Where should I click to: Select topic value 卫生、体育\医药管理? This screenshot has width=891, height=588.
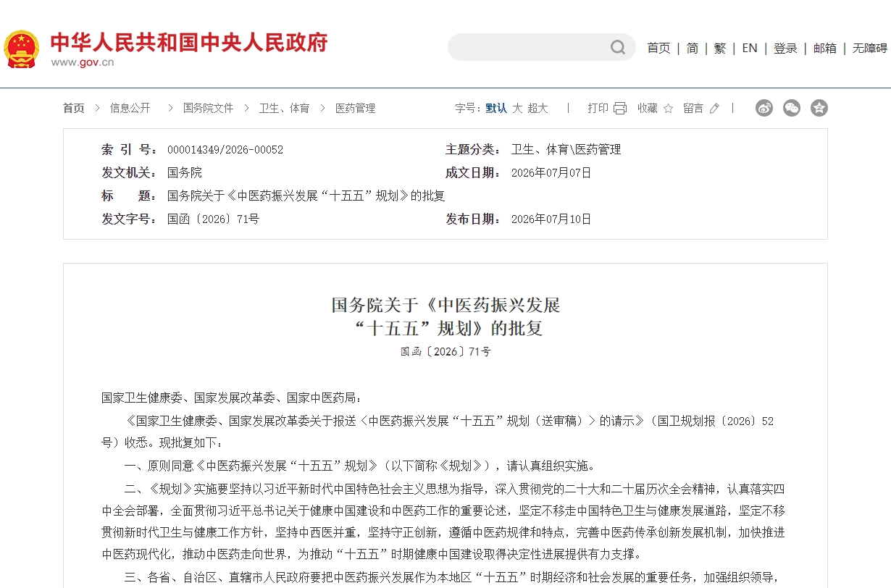566,150
